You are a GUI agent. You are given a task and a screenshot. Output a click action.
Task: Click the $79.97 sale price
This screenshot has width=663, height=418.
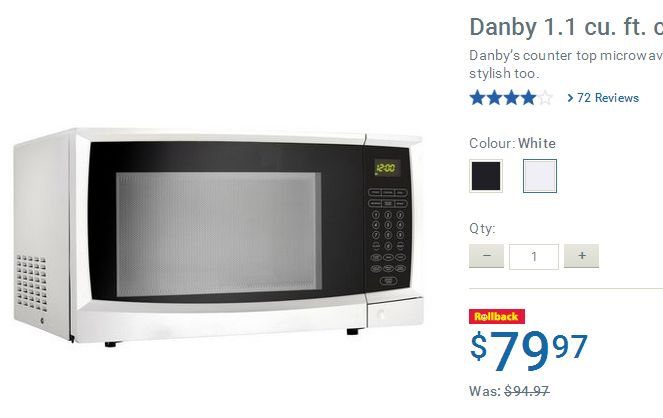tap(529, 350)
